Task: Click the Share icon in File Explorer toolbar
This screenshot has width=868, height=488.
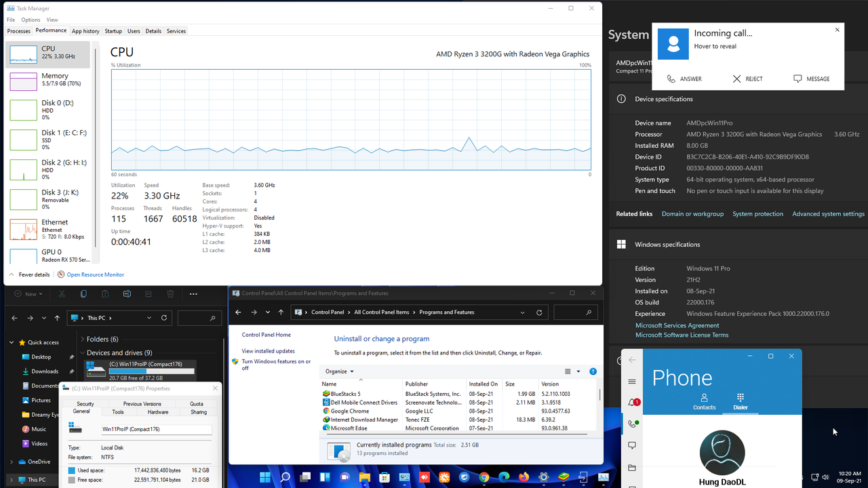Action: tap(149, 294)
